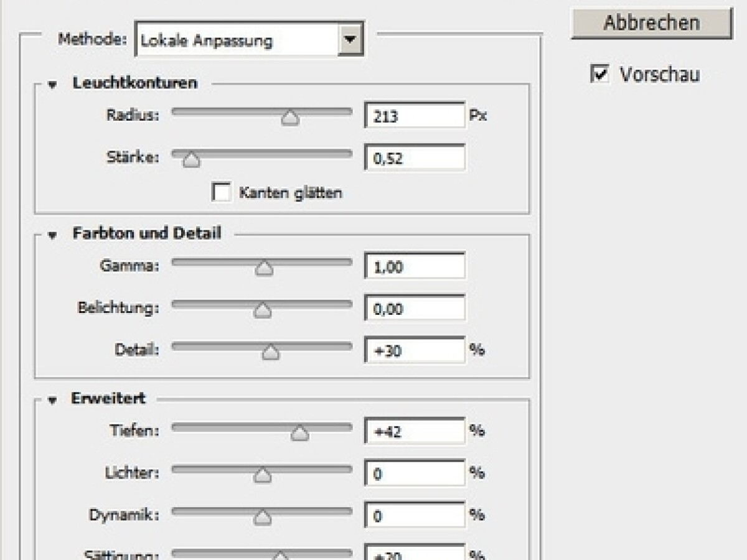
Task: Click the Tiefen slider handle
Action: [299, 432]
